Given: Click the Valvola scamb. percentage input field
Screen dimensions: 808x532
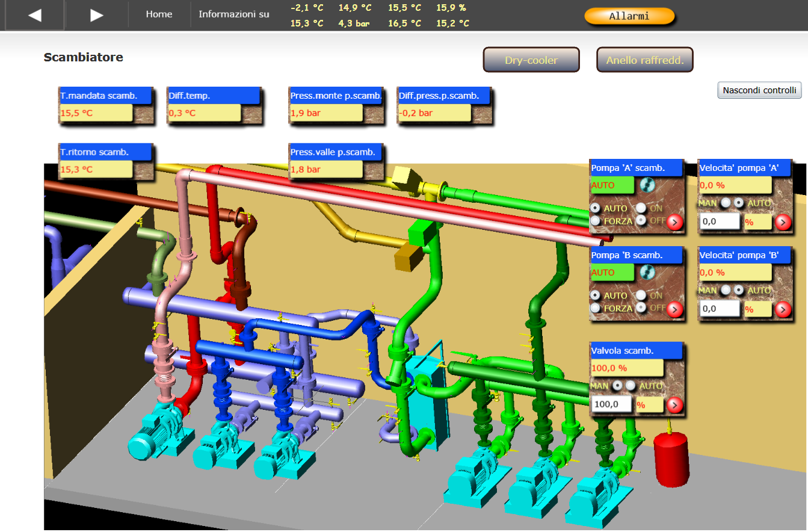Looking at the screenshot, I should pyautogui.click(x=612, y=404).
